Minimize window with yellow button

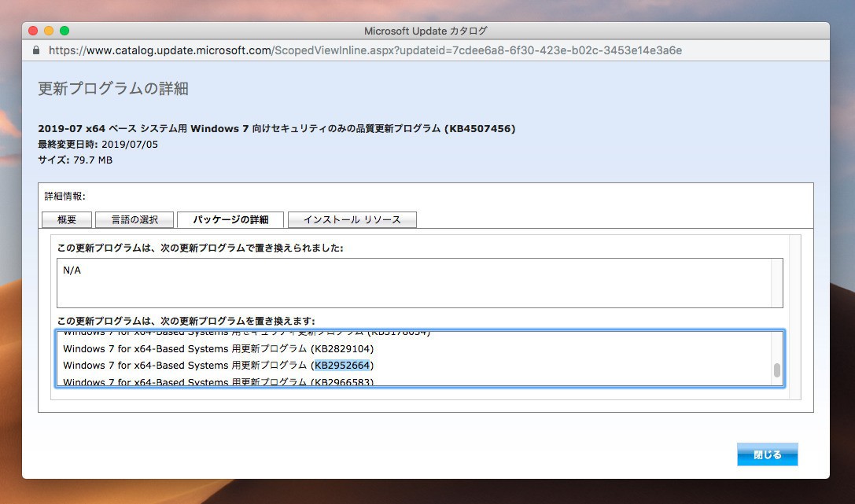point(49,31)
